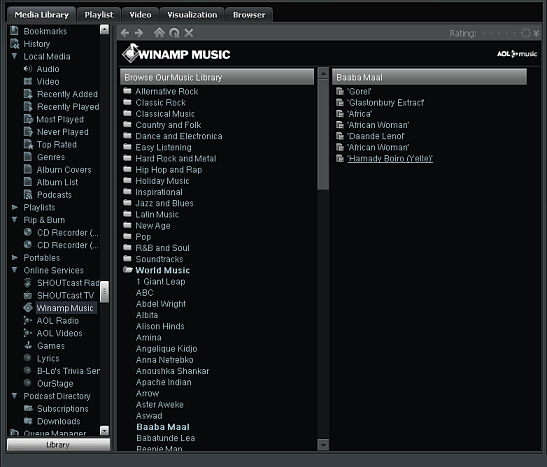547x467 pixels.
Task: Expand the Jazz and Blues folder
Action: [127, 203]
